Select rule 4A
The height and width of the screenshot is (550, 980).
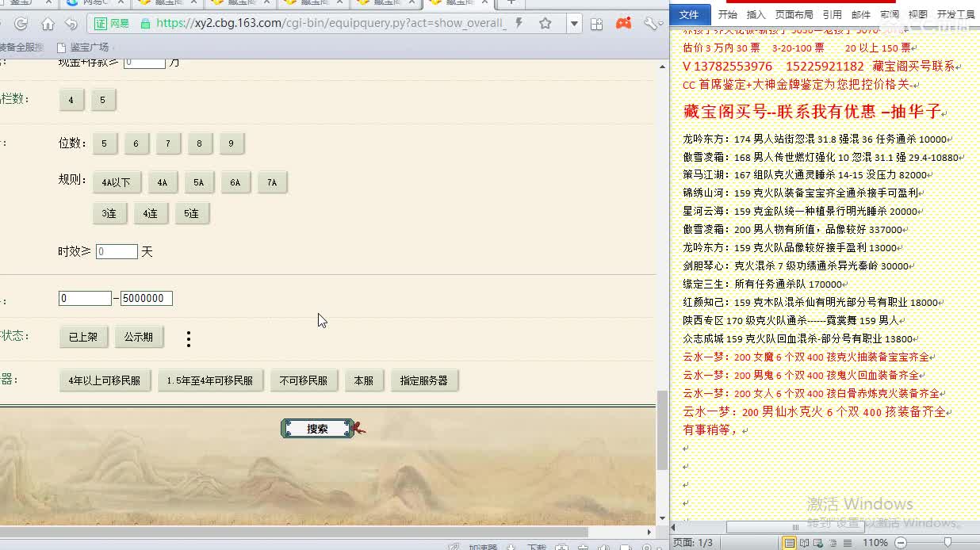pos(163,182)
